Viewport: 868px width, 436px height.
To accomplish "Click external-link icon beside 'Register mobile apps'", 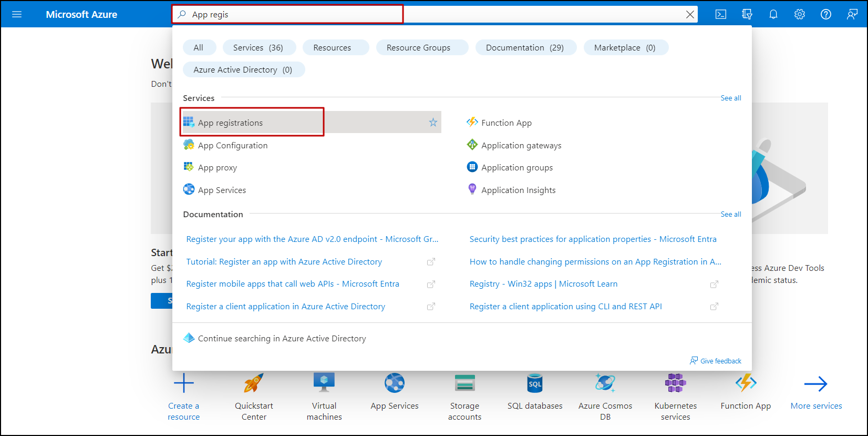I will point(431,284).
